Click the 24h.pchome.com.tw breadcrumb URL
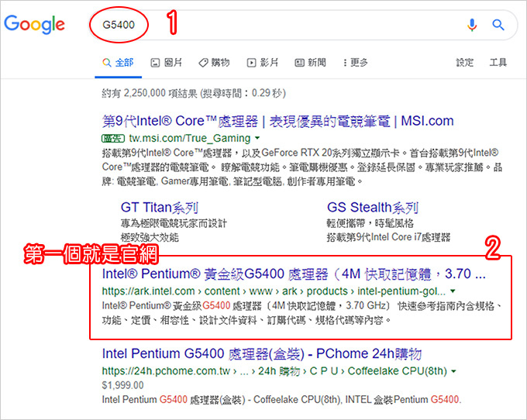This screenshot has width=527, height=420. point(274,371)
